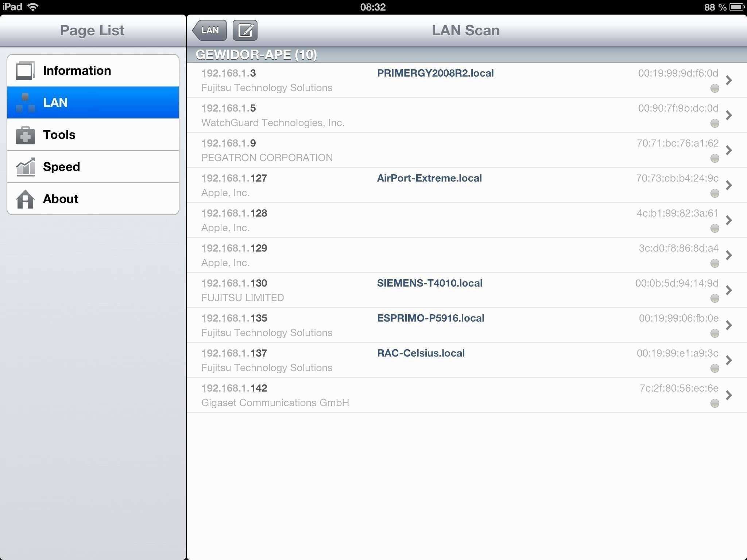
Task: Click the RAC-Celsius.local device row
Action: coord(465,360)
